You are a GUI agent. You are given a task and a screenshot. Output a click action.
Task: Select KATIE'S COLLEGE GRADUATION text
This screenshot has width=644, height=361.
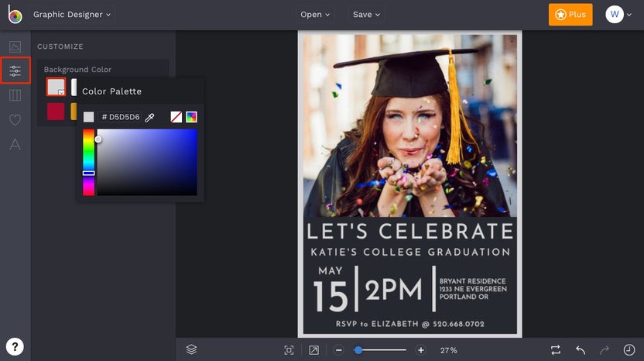[410, 252]
